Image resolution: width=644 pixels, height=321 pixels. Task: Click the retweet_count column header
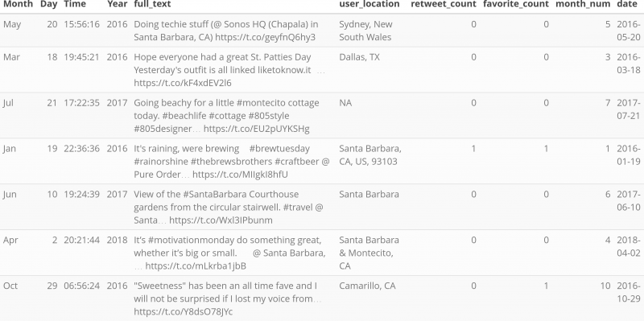click(444, 4)
